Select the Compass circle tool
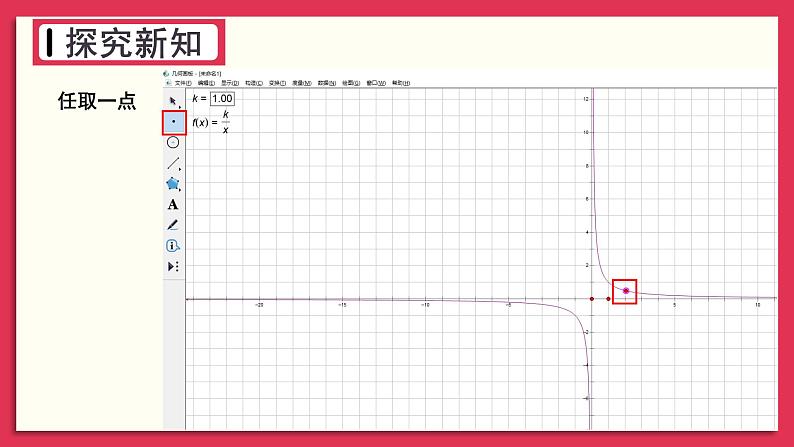The height and width of the screenshot is (447, 794). pos(173,143)
